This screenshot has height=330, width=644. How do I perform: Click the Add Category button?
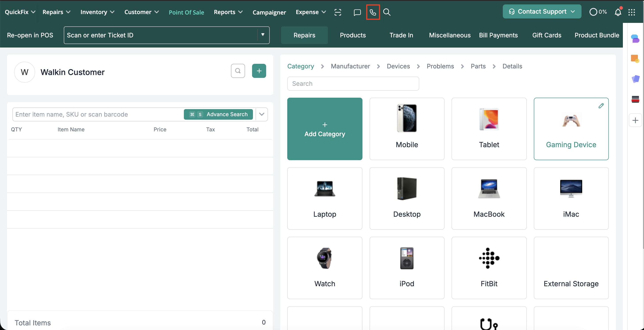pos(324,129)
